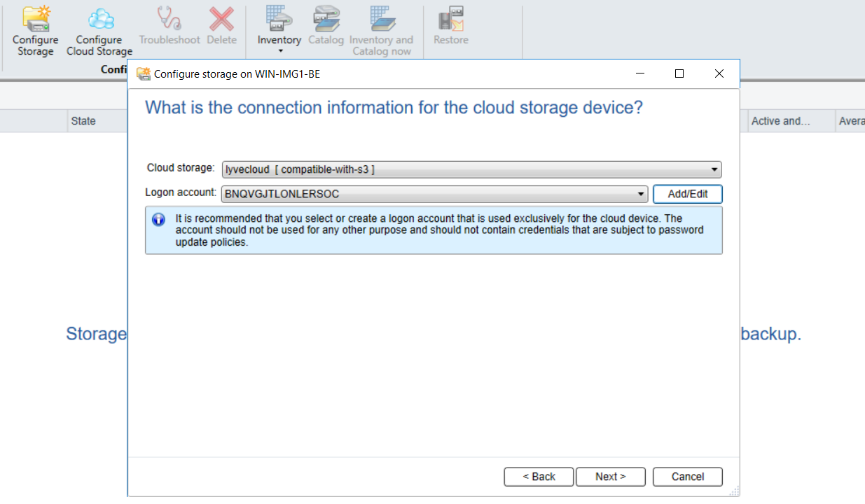
Task: Expand the Inventory dropdown arrow
Action: pos(279,51)
